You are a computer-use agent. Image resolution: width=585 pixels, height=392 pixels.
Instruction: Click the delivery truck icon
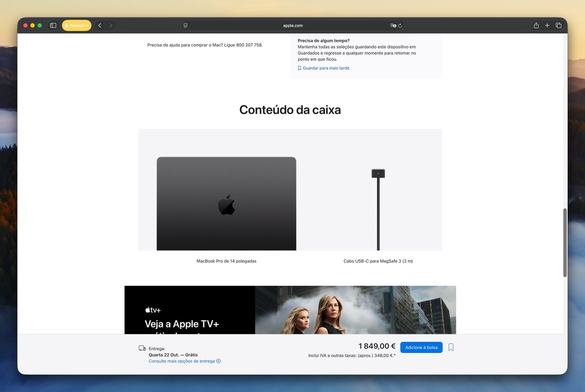[x=142, y=348]
